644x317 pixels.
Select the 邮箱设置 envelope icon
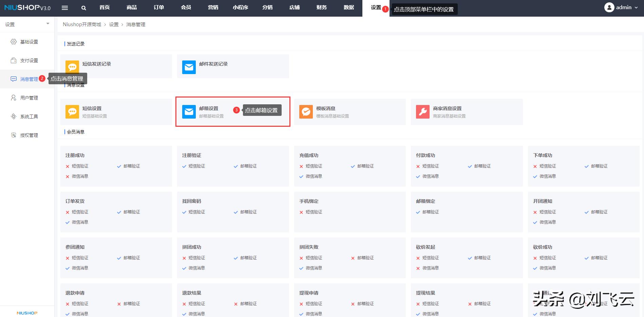[189, 111]
